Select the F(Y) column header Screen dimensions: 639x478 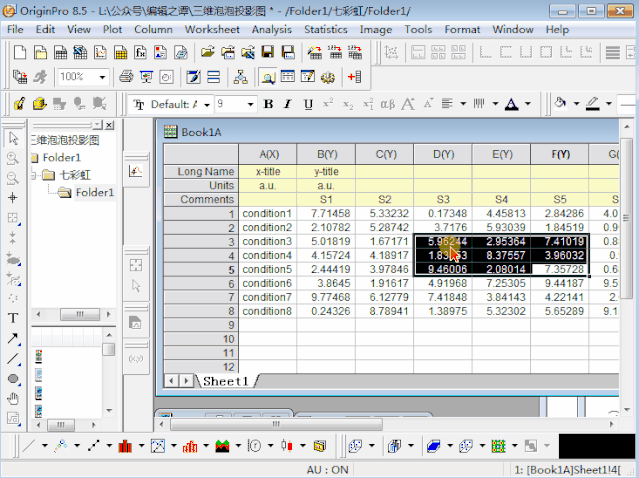560,154
